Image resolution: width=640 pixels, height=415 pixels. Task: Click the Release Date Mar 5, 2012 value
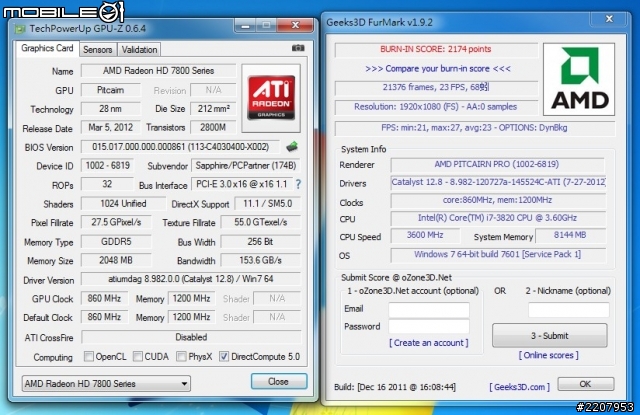111,127
